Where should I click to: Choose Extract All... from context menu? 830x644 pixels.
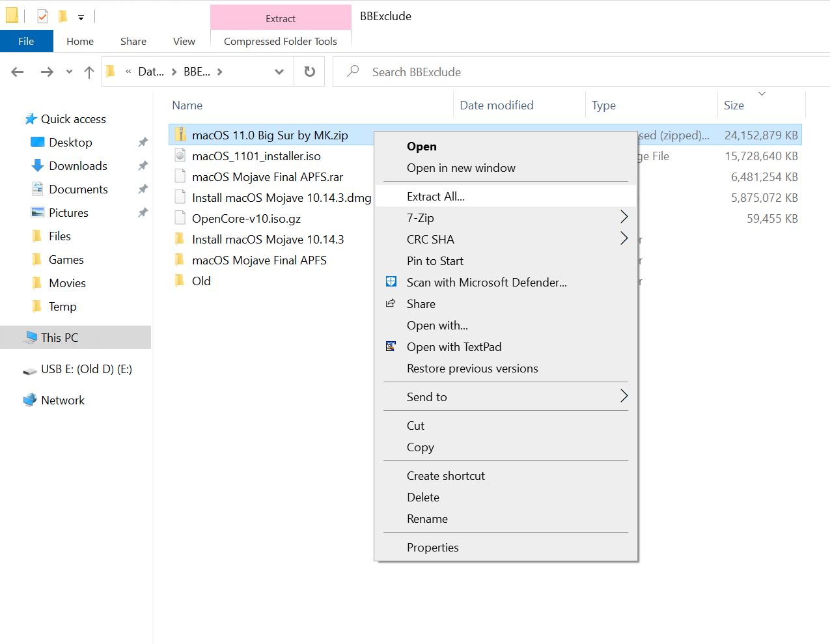(436, 196)
